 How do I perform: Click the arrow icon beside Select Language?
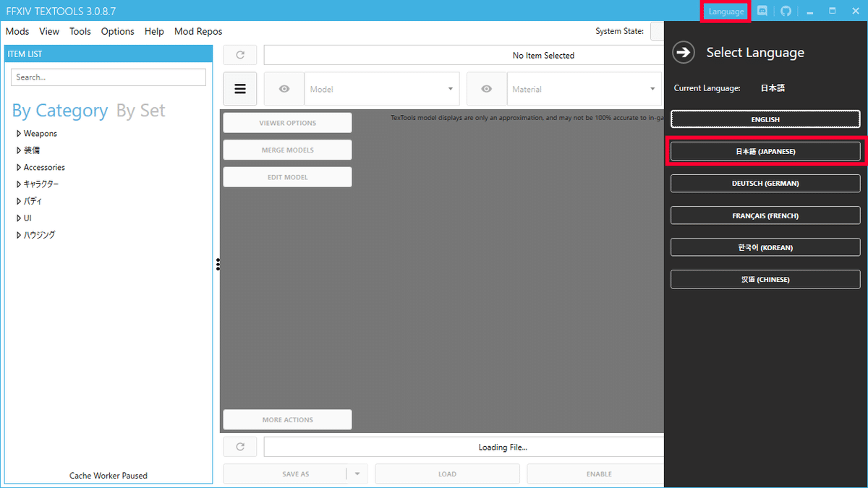(x=683, y=52)
